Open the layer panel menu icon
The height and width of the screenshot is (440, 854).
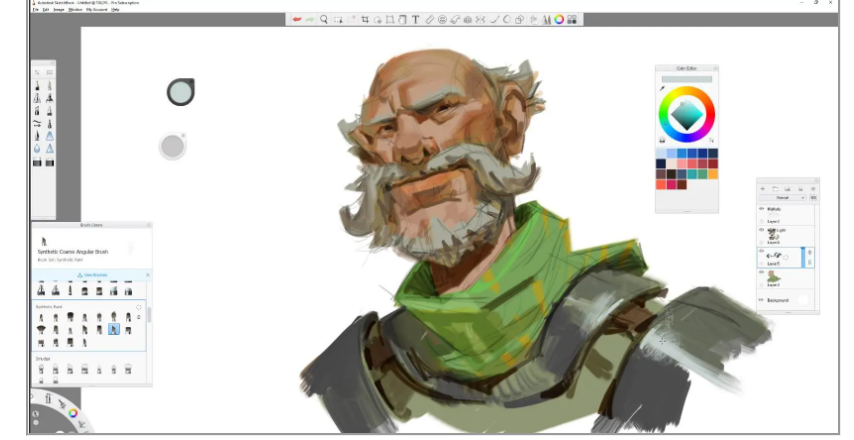point(813,188)
